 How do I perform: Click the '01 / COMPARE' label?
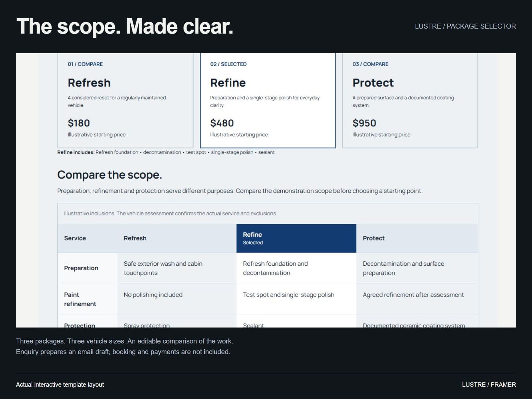(85, 64)
